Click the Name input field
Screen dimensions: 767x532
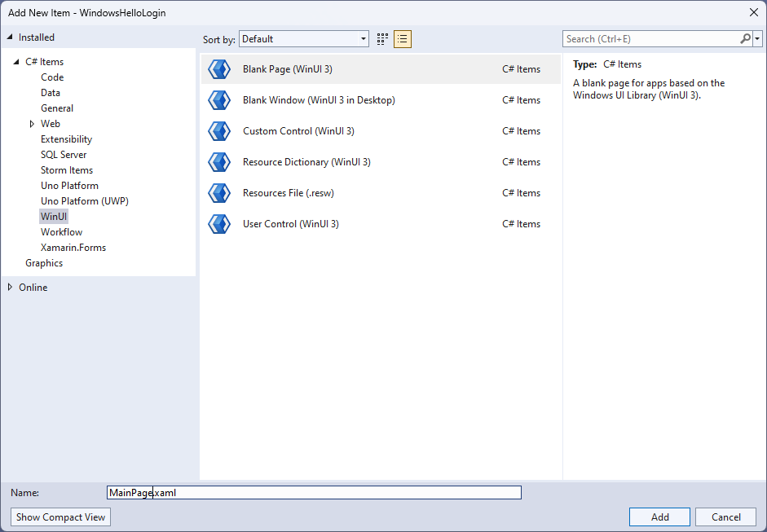point(314,492)
